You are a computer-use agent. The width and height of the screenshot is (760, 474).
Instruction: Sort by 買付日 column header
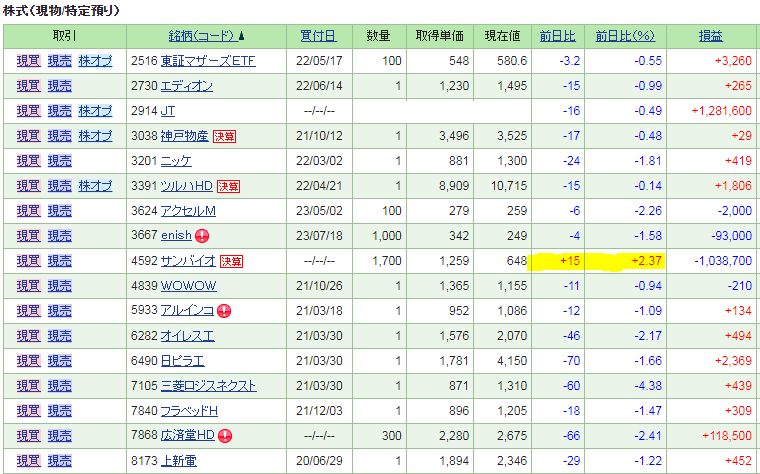[318, 36]
